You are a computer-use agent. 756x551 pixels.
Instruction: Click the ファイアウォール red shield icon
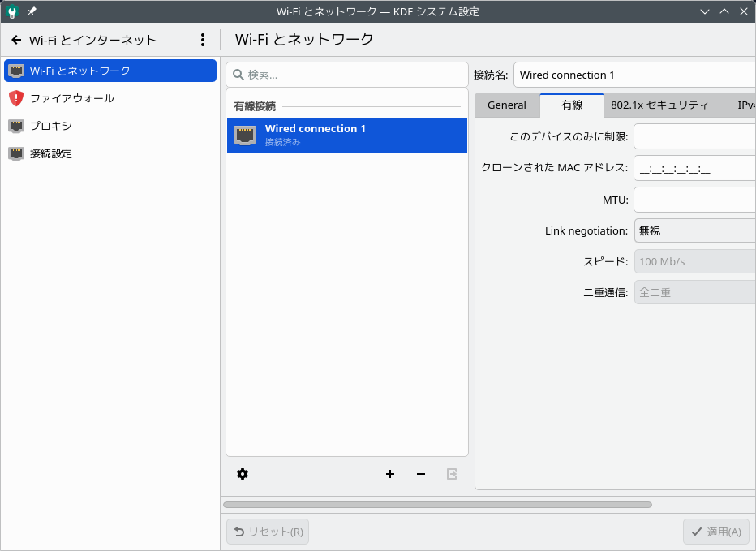point(16,98)
